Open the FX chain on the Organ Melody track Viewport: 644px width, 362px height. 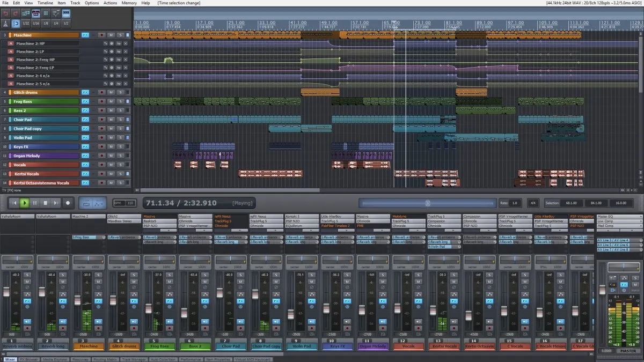85,155
